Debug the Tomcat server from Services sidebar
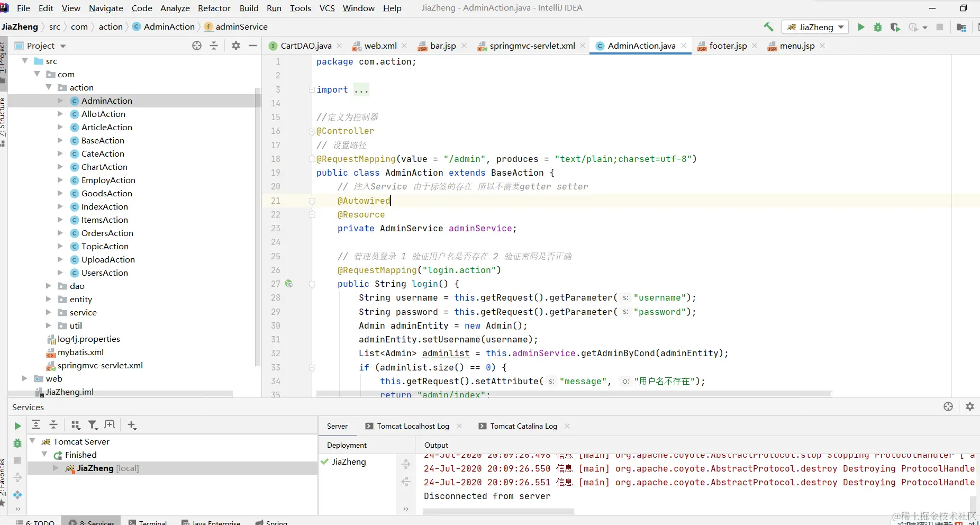Image resolution: width=980 pixels, height=525 pixels. click(17, 443)
